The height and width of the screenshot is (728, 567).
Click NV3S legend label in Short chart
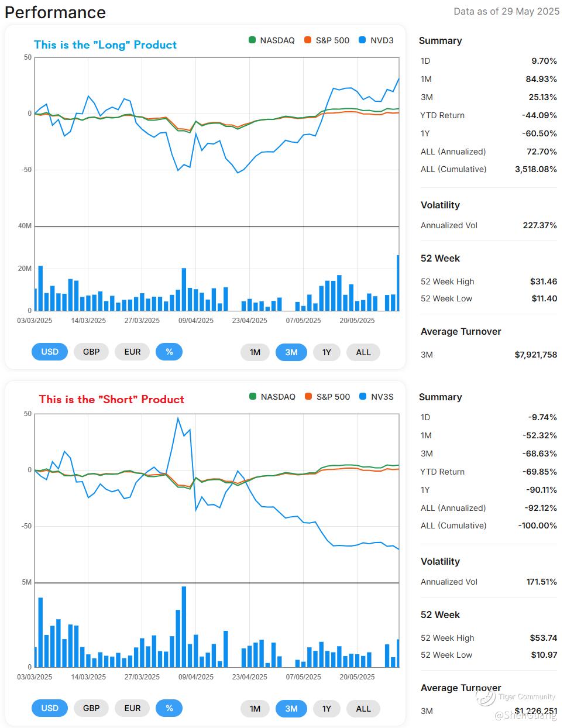(382, 397)
